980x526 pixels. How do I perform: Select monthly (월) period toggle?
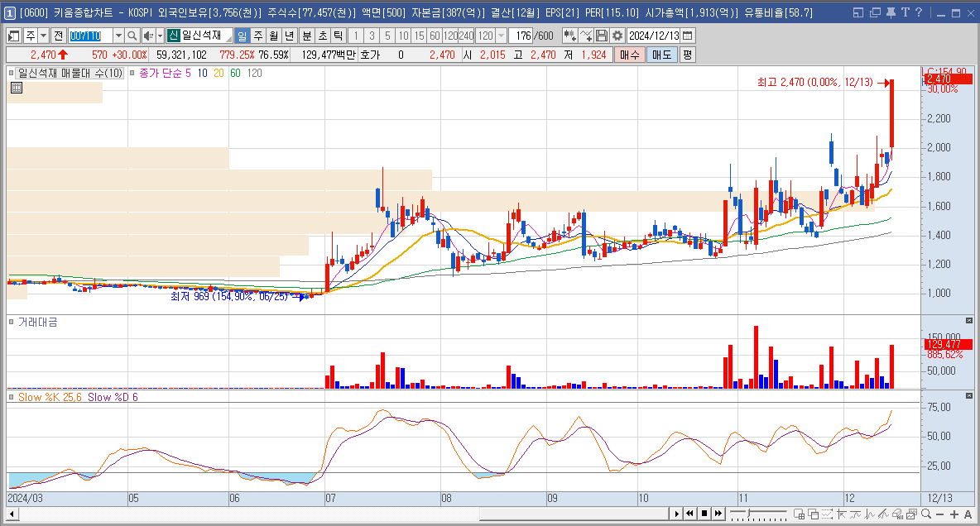[x=273, y=36]
